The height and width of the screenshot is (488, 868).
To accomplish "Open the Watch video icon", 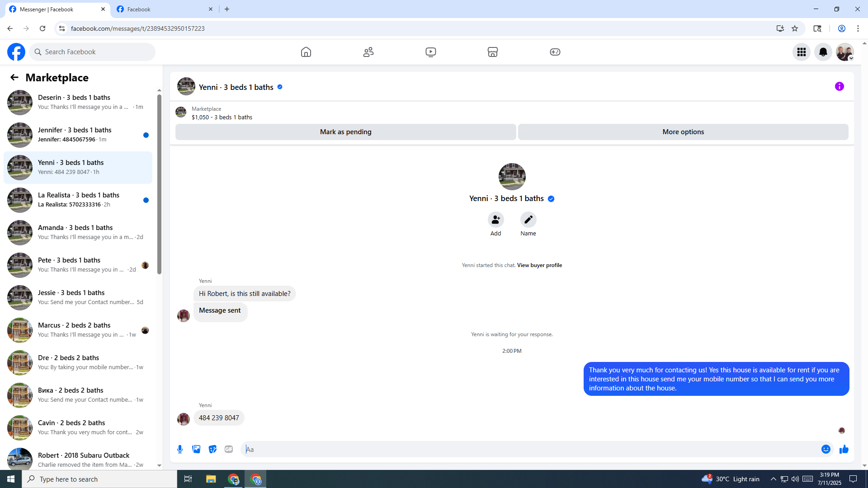I will tap(431, 52).
